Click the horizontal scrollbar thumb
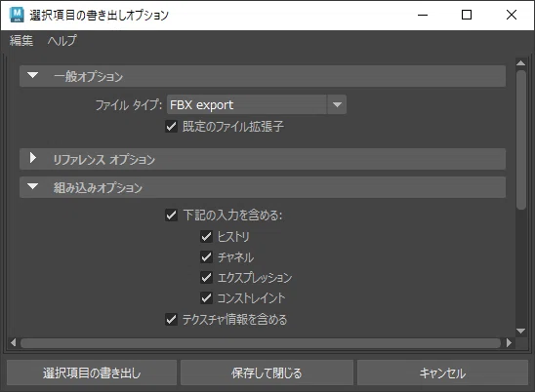535x392 pixels. (261, 343)
